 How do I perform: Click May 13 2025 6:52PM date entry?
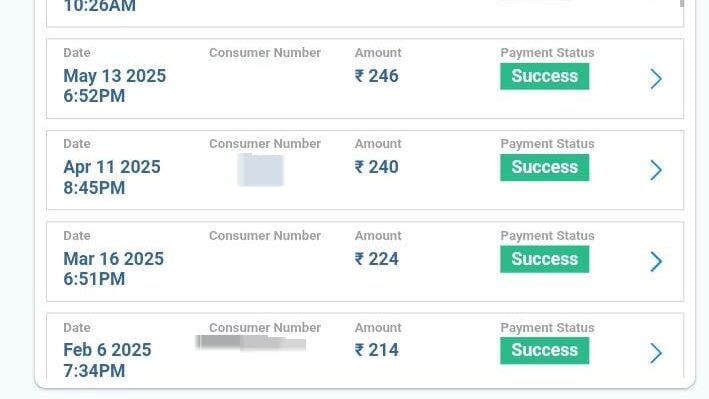(114, 86)
